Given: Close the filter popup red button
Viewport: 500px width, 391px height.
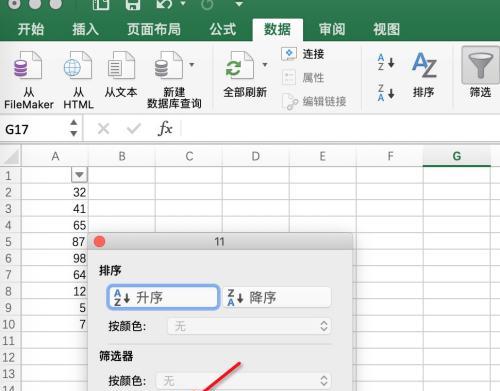Looking at the screenshot, I should [x=99, y=241].
